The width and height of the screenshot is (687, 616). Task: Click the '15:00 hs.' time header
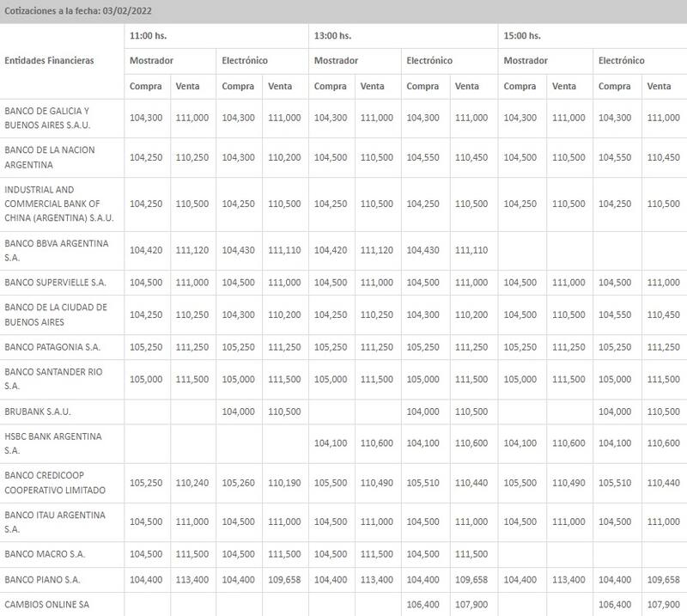521,35
